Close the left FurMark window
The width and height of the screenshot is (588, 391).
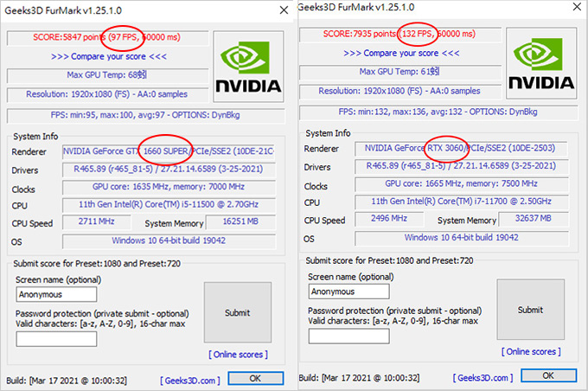tap(284, 10)
